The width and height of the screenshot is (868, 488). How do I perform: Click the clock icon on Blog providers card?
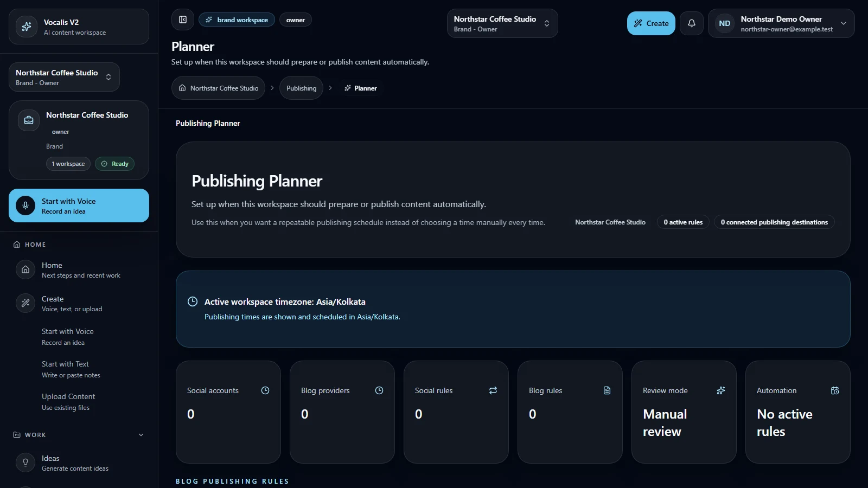click(379, 390)
